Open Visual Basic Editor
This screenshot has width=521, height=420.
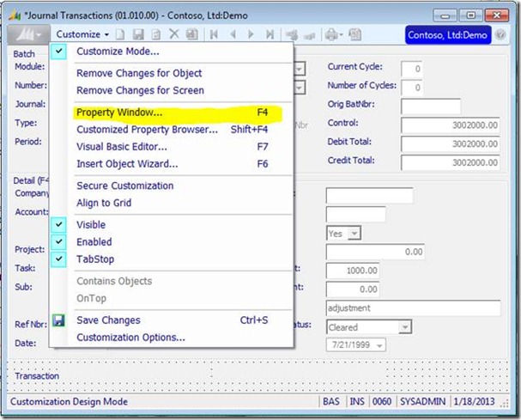coord(173,147)
